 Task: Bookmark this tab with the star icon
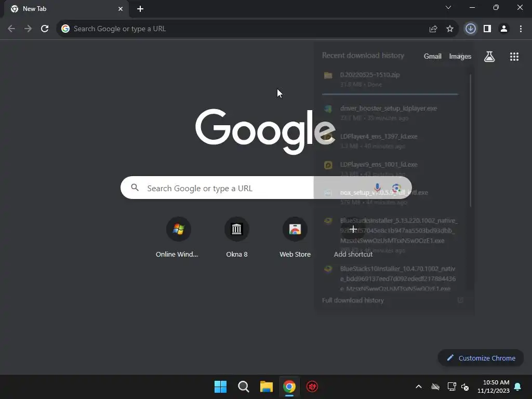[x=450, y=29]
